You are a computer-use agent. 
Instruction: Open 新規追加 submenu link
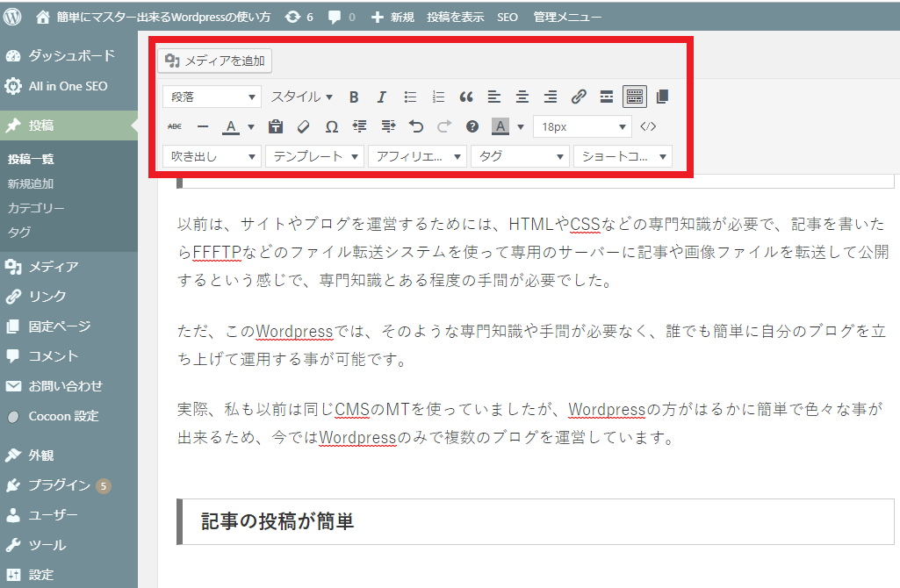pos(31,183)
